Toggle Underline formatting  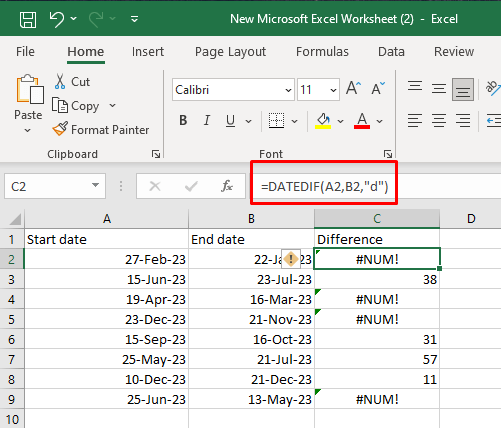[x=230, y=120]
